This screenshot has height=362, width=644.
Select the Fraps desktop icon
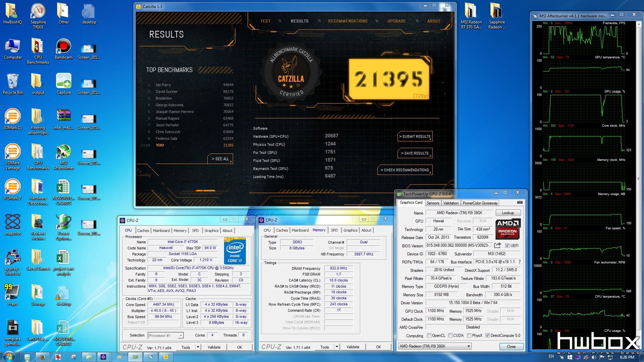(12, 295)
